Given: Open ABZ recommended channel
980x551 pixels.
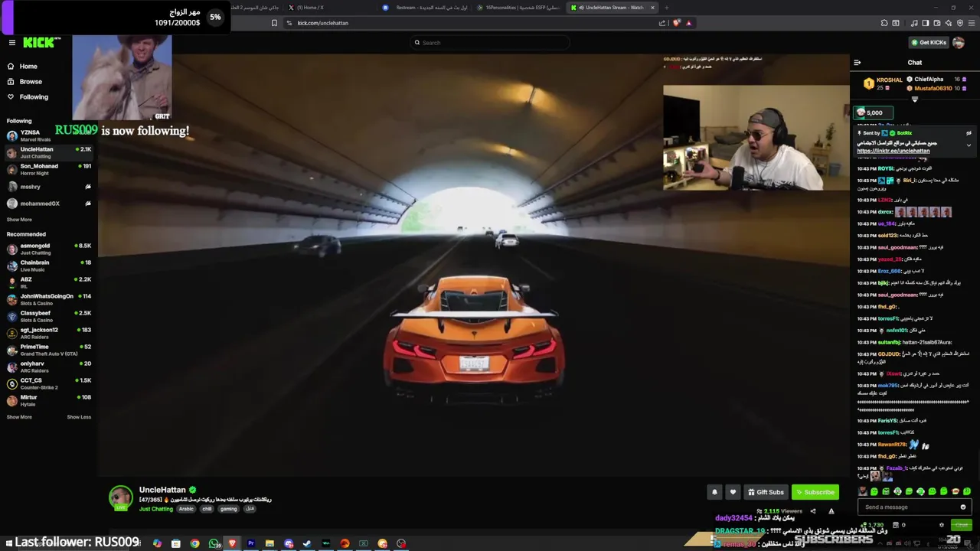Looking at the screenshot, I should tap(49, 282).
